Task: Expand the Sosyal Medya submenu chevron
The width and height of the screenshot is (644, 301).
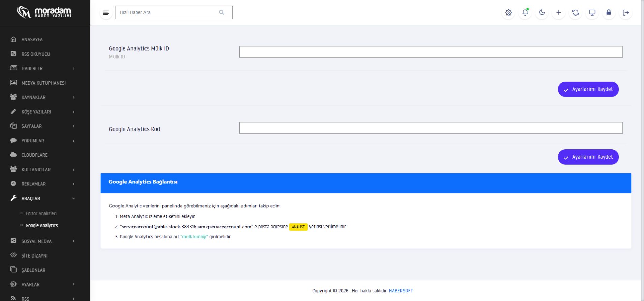Action: click(x=73, y=241)
